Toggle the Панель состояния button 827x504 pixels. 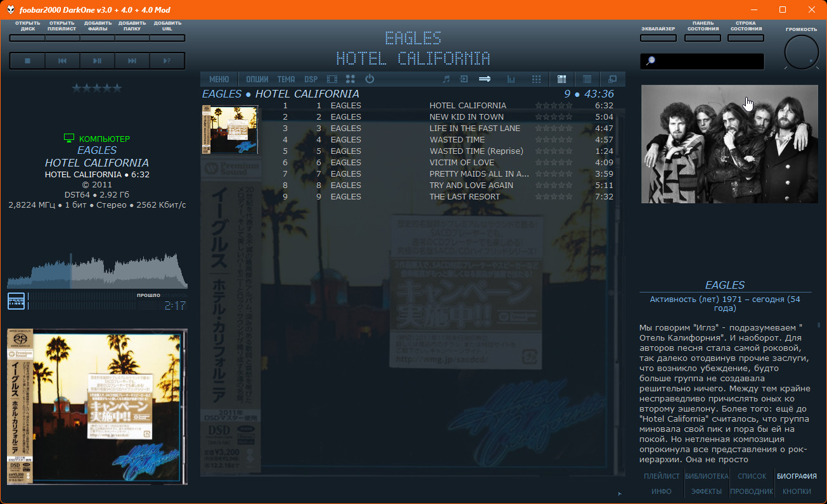[703, 38]
